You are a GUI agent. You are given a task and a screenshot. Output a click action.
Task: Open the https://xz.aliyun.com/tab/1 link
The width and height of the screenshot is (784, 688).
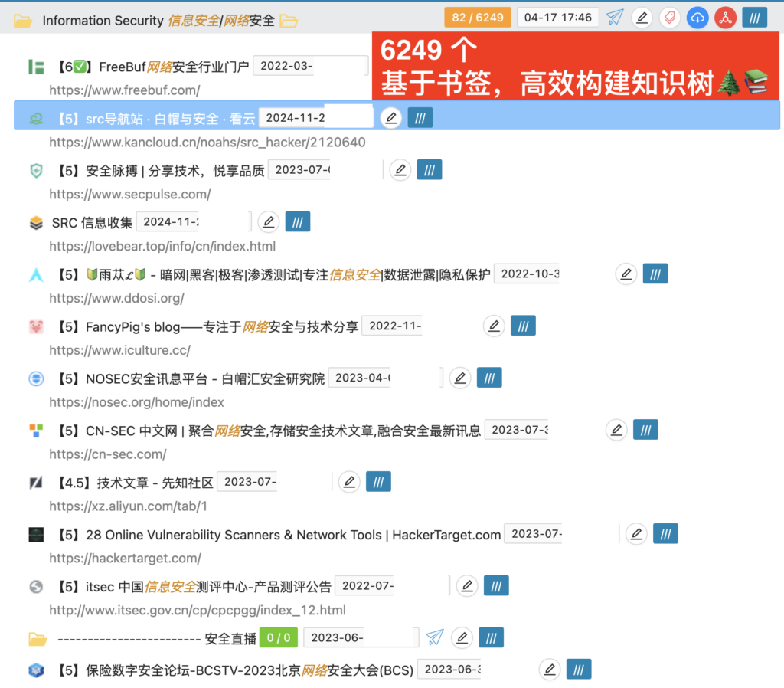(128, 507)
